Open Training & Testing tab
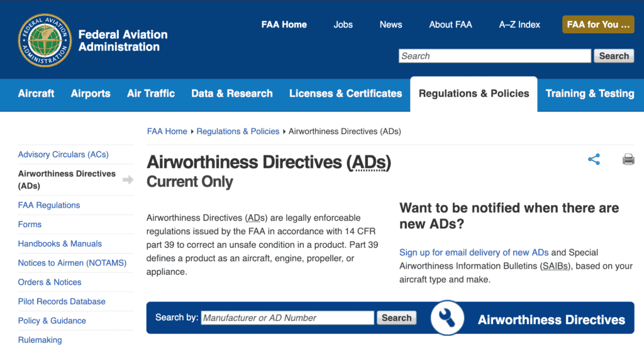Screen dimensions: 644x346 tap(589, 94)
